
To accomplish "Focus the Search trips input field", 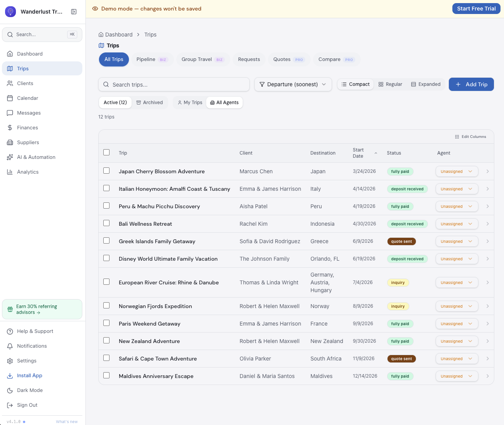I will pos(174,85).
